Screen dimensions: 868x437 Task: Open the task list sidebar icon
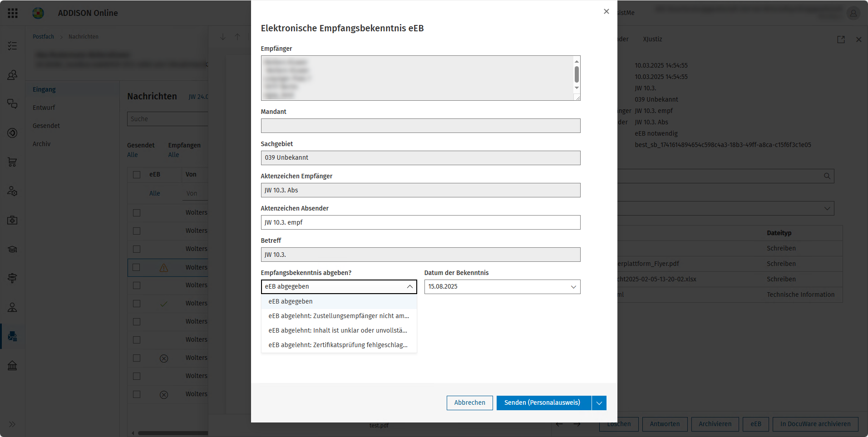12,46
